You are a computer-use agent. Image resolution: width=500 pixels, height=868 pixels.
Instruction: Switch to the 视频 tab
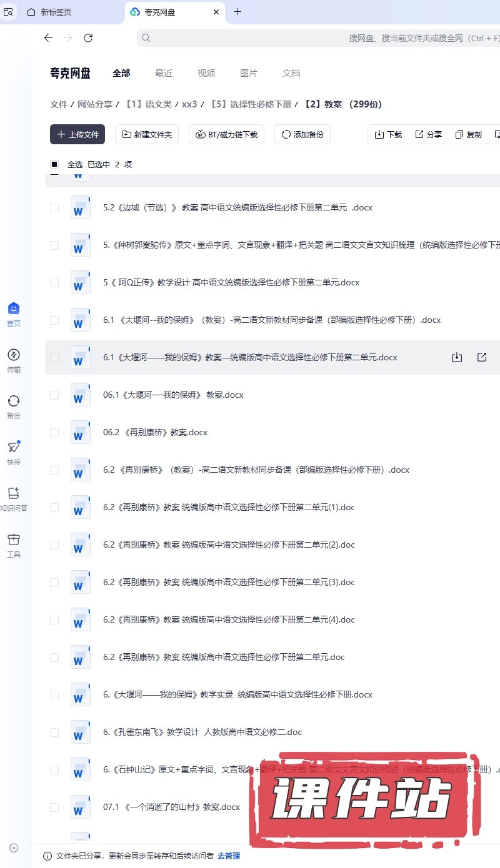coord(206,73)
